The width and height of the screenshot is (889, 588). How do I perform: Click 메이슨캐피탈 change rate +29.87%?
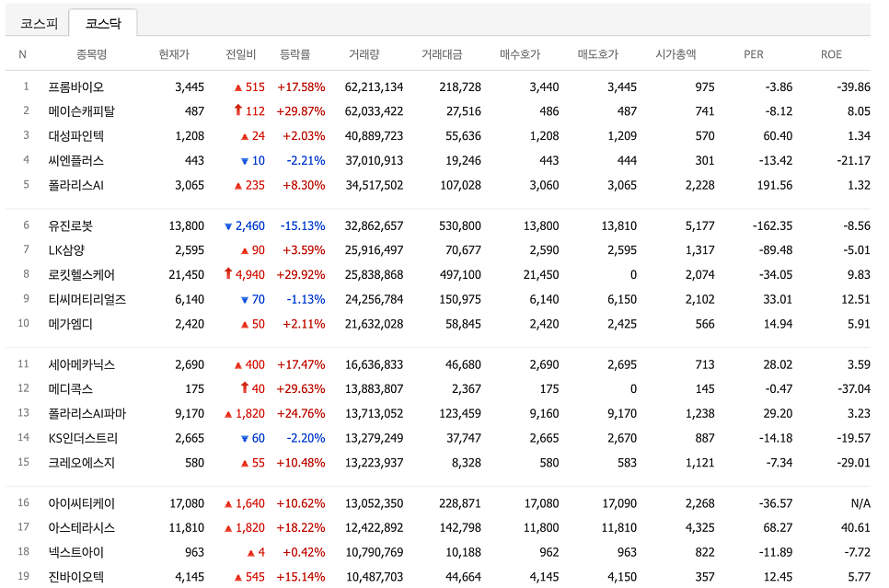(301, 111)
